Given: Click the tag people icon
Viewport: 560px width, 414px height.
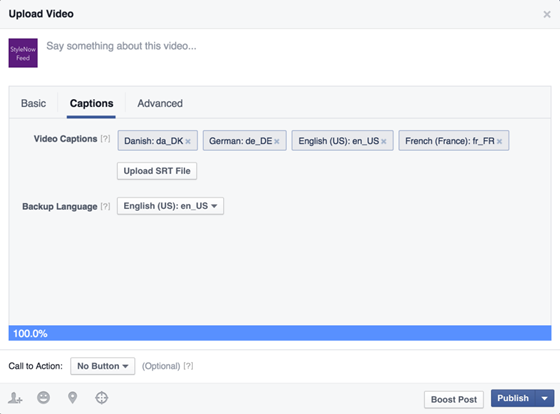Looking at the screenshot, I should pos(15,398).
